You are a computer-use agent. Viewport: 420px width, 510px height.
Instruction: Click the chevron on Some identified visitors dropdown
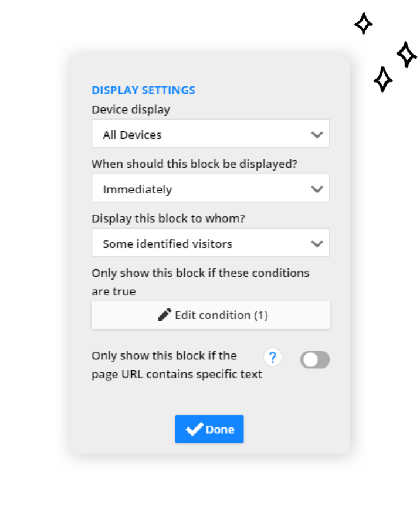(x=317, y=242)
